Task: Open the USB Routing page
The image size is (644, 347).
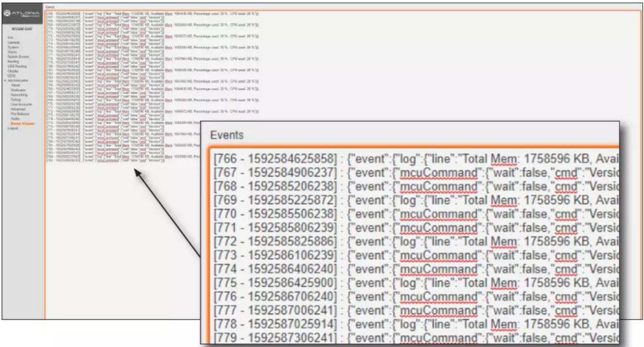Action: (17, 67)
